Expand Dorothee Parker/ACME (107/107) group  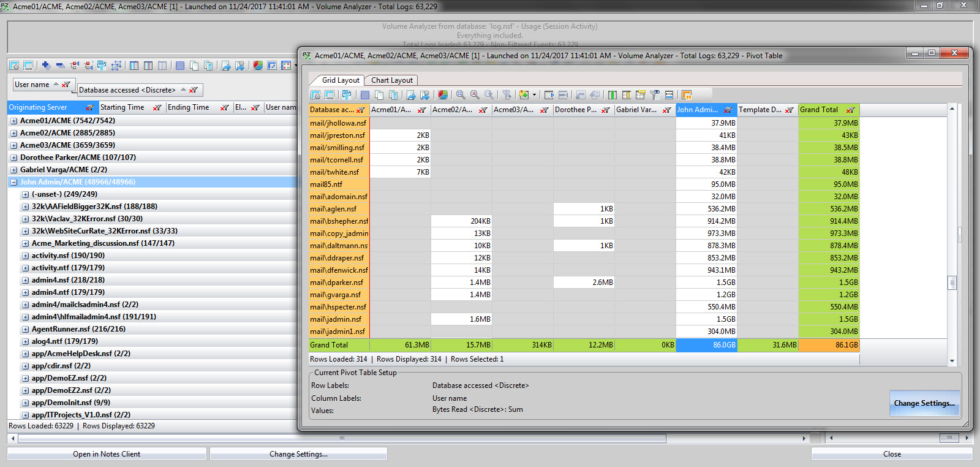[x=13, y=158]
